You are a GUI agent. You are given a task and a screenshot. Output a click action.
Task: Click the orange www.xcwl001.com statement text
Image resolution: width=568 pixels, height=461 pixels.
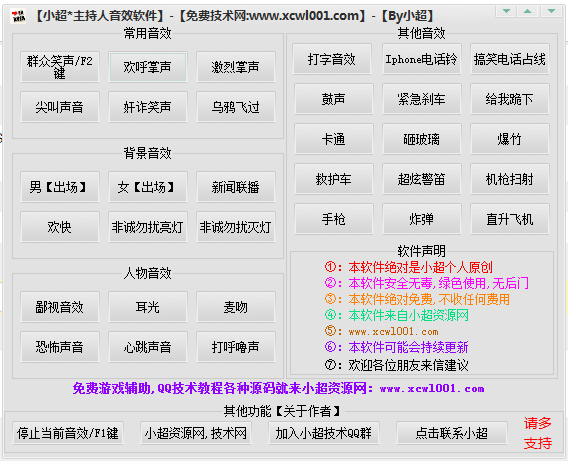[393, 331]
